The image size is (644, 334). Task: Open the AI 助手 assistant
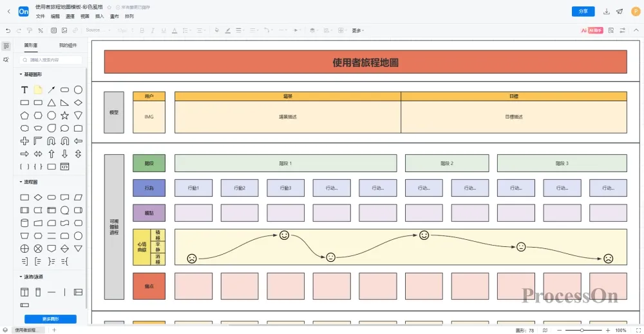tap(591, 30)
